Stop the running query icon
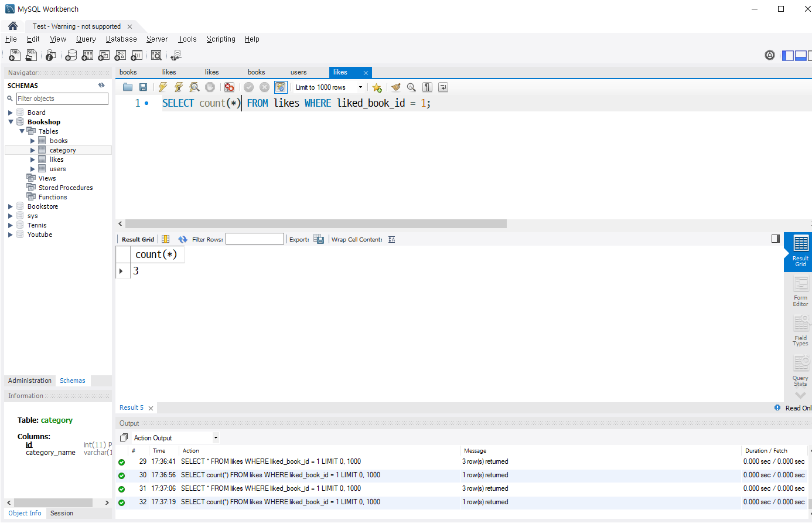 [210, 87]
